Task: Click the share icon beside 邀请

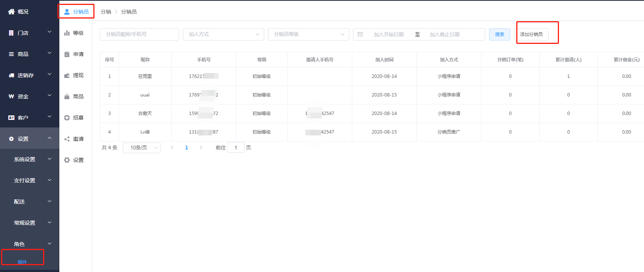Action: point(67,139)
